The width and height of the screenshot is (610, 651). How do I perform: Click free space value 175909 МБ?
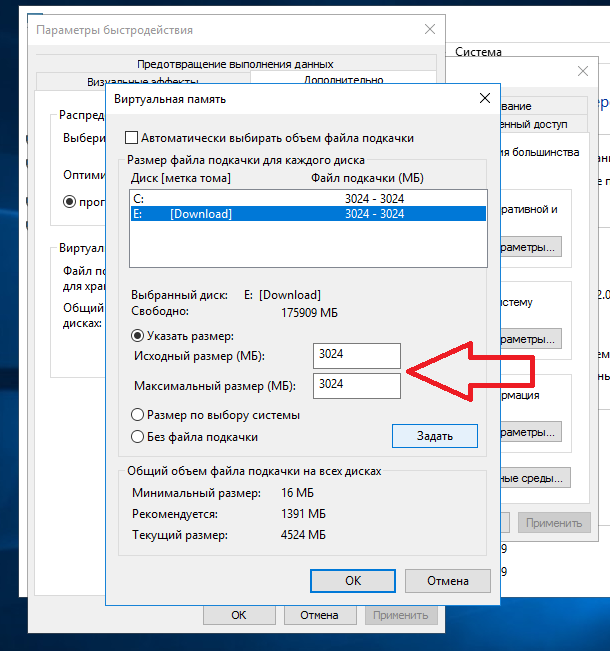pos(309,313)
